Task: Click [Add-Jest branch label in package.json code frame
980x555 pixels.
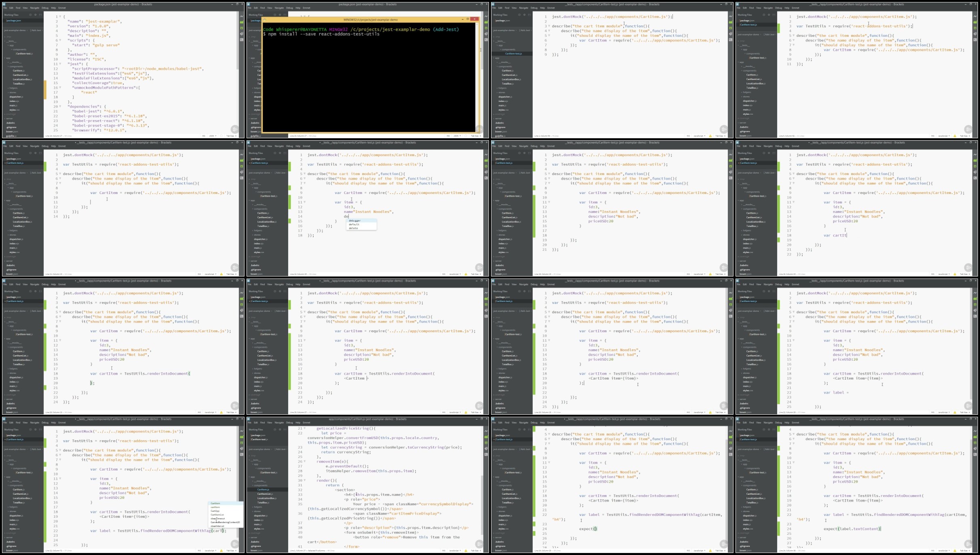Action: [36, 30]
